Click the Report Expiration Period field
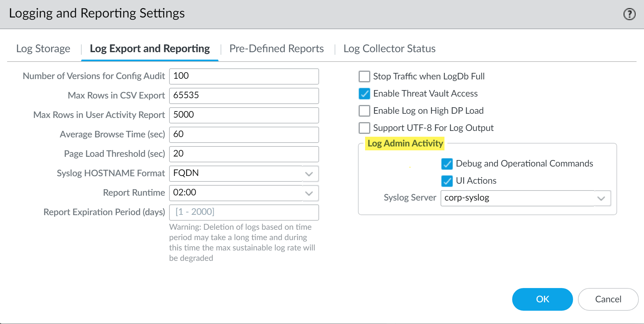The image size is (644, 324). tap(244, 212)
